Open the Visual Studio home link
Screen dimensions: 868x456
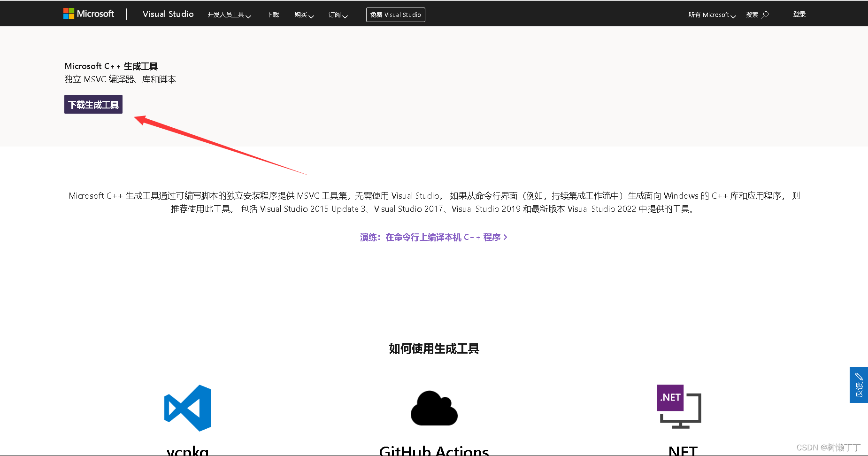(168, 14)
